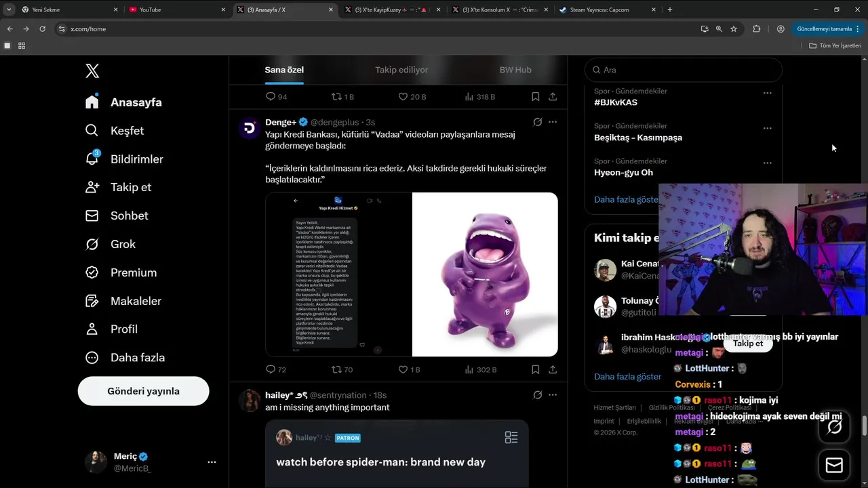868x488 pixels.
Task: Reload the page
Action: [x=42, y=29]
